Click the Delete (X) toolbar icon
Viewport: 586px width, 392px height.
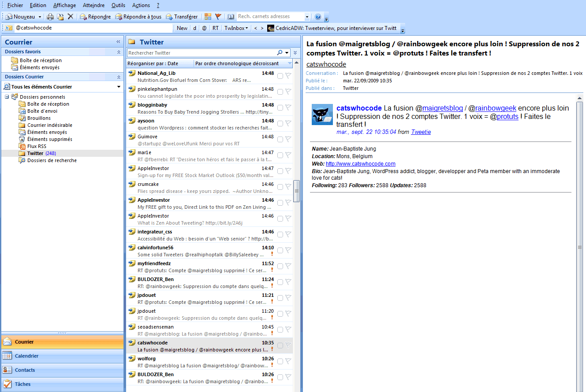coord(70,17)
